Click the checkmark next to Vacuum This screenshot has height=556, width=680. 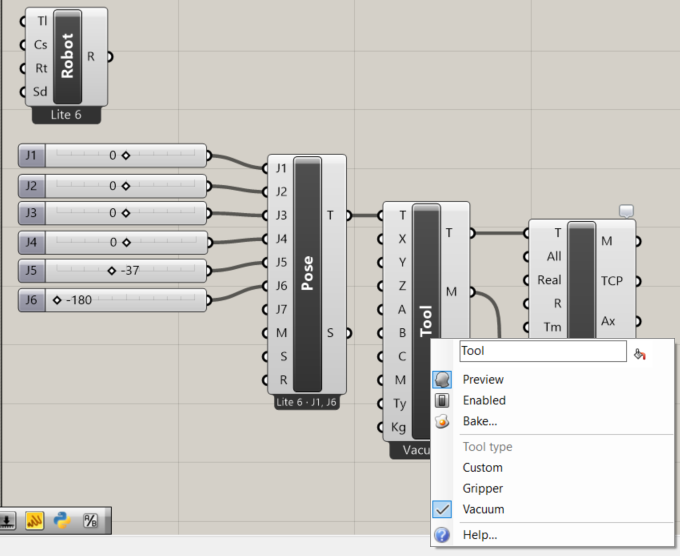point(442,509)
